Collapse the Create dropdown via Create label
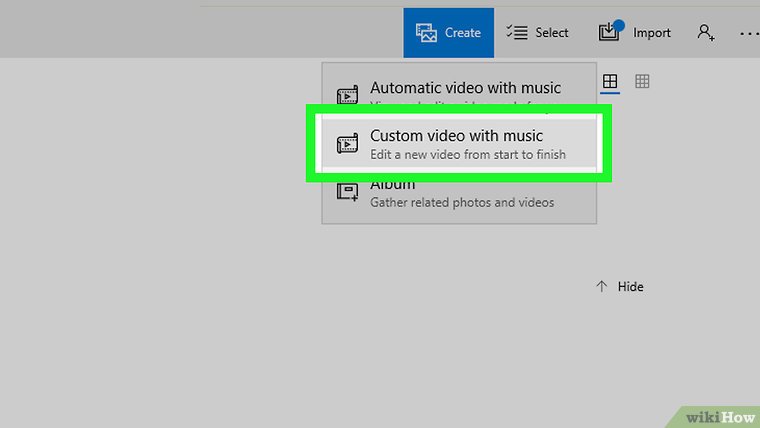Screen dimensions: 760x428 [x=463, y=33]
